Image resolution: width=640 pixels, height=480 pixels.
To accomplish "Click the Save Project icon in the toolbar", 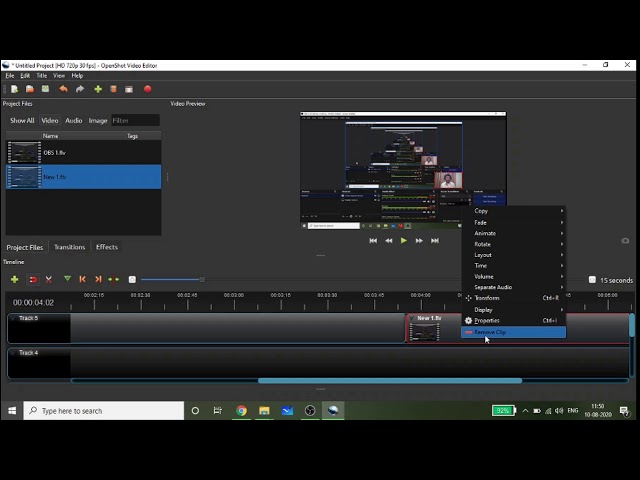I will click(x=46, y=89).
